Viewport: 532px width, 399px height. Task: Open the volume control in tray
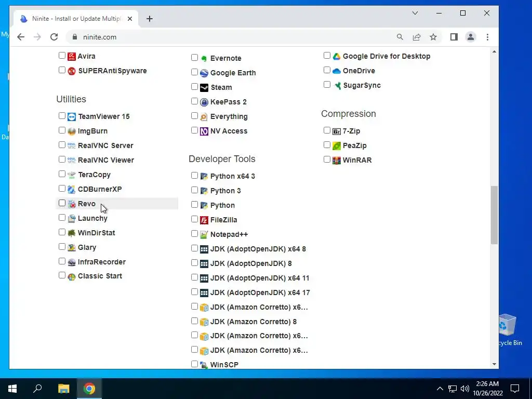coord(465,389)
